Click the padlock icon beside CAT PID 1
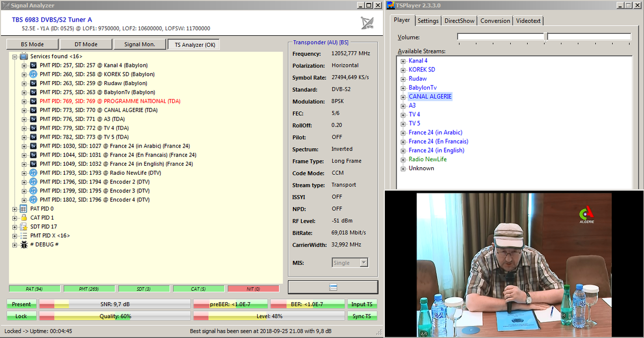Viewport: 644px width, 338px height. 24,218
